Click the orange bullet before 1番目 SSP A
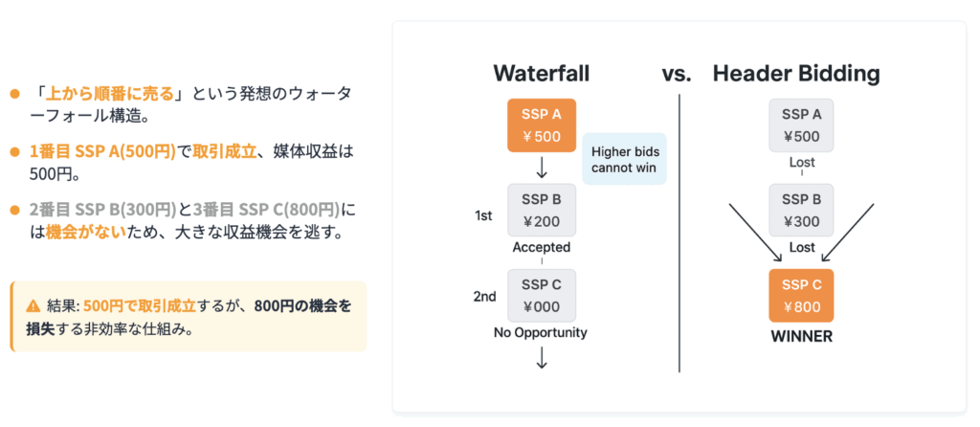This screenshot has width=980, height=427. (14, 152)
